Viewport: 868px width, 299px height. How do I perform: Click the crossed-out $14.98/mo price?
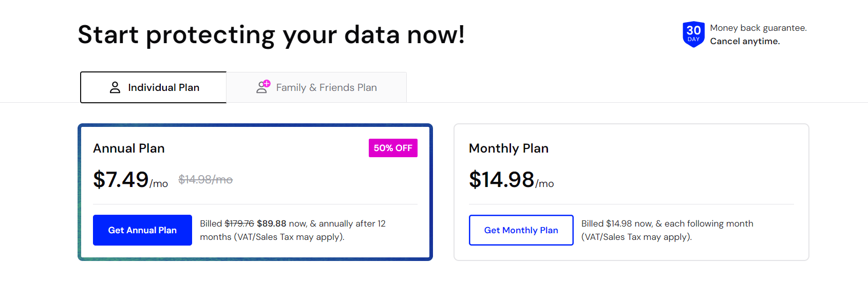click(205, 179)
